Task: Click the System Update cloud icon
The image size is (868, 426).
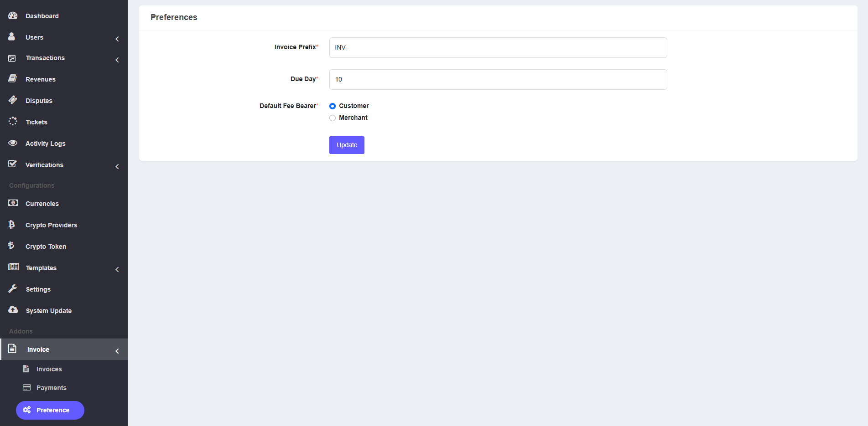Action: 13,310
